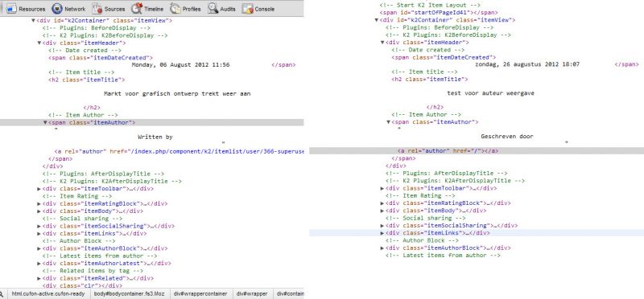The height and width of the screenshot is (299, 644).
Task: Expand itemToolbar div in right inspector
Action: tap(382, 188)
